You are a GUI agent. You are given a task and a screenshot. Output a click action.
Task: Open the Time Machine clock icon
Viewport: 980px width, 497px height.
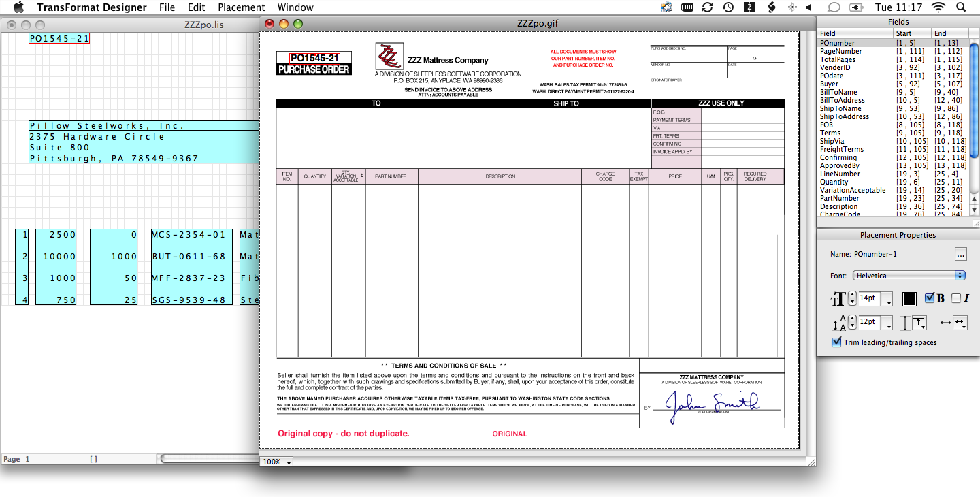pyautogui.click(x=728, y=7)
